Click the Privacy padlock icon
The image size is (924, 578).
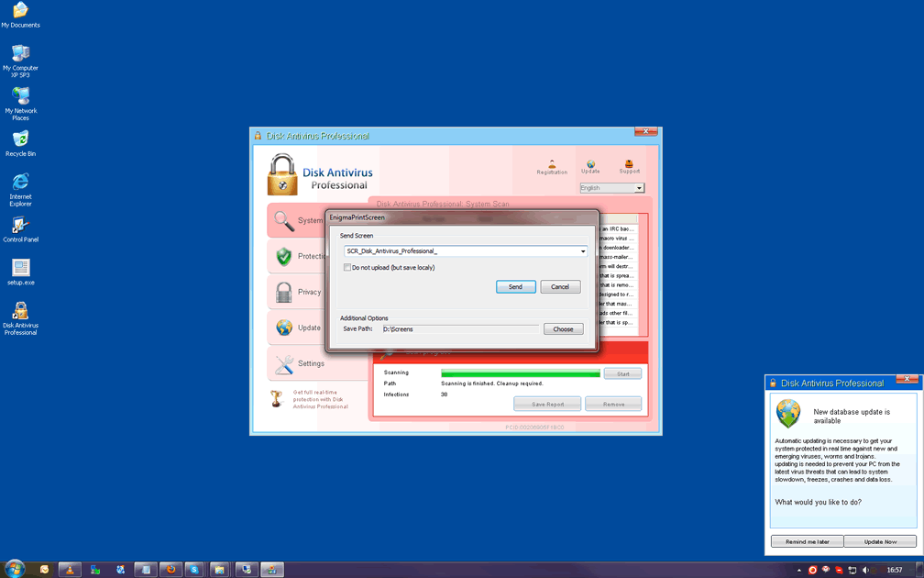(284, 293)
